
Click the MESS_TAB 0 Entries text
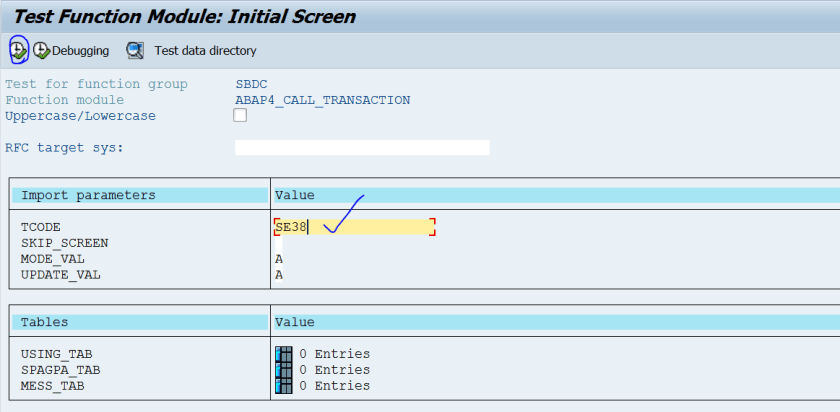tap(334, 386)
